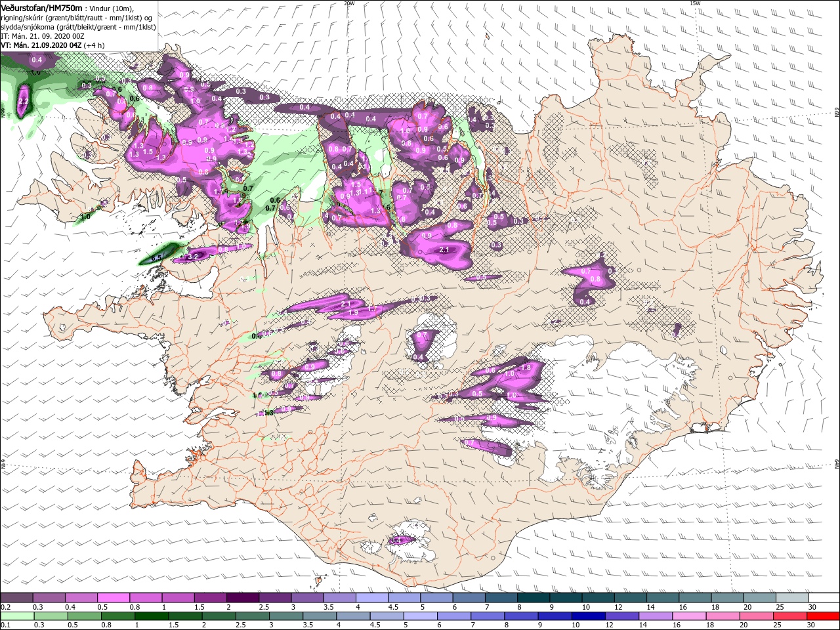Click the 6.5 rain value on dark green patch
The height and width of the screenshot is (630, 840).
(x=156, y=258)
